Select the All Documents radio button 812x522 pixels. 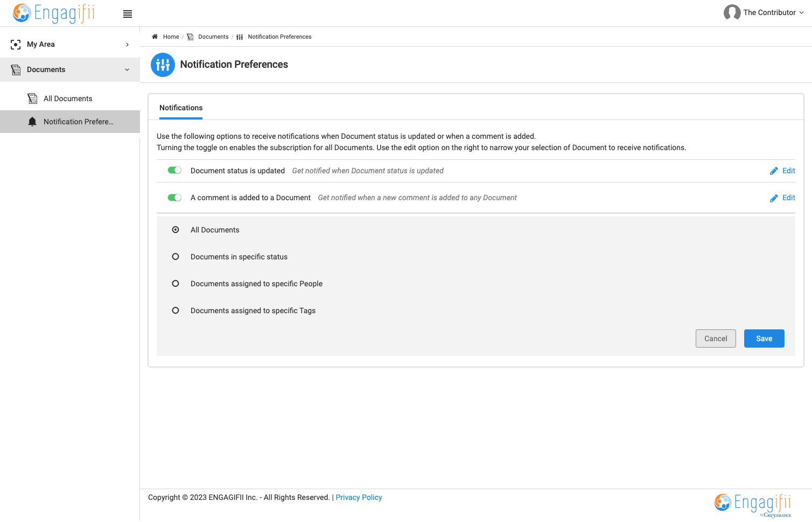[x=176, y=230]
